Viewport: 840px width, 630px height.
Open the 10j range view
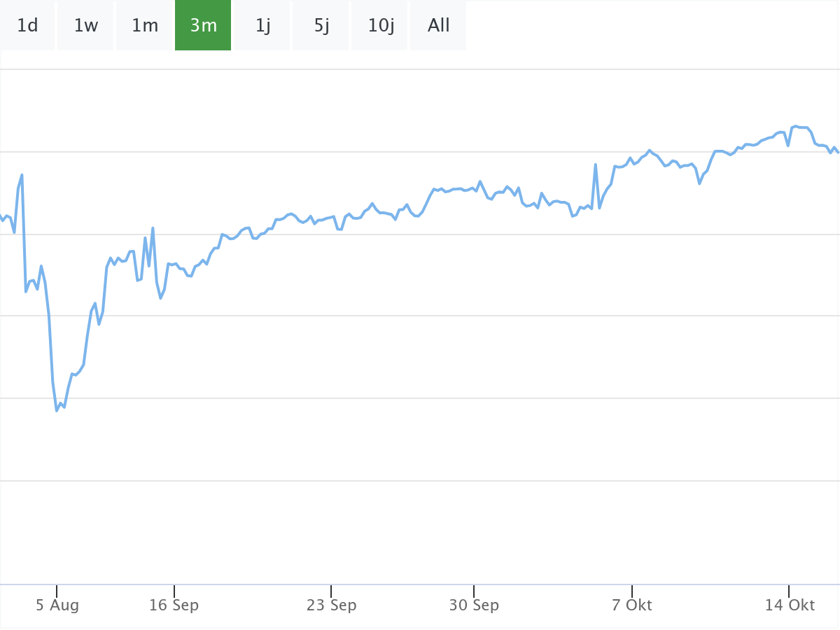380,26
